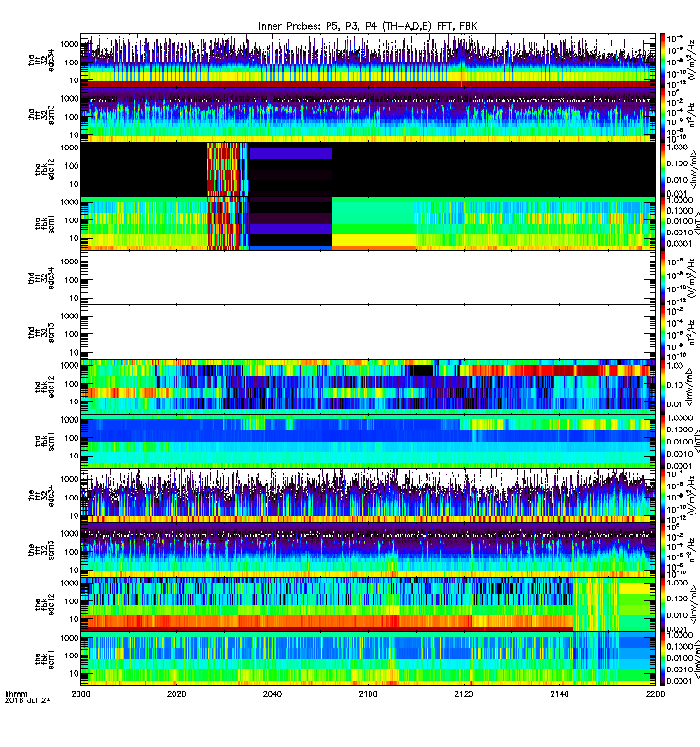Click the "tha fbk edc12" y-axis label
The height and width of the screenshot is (747, 700).
pyautogui.click(x=45, y=170)
